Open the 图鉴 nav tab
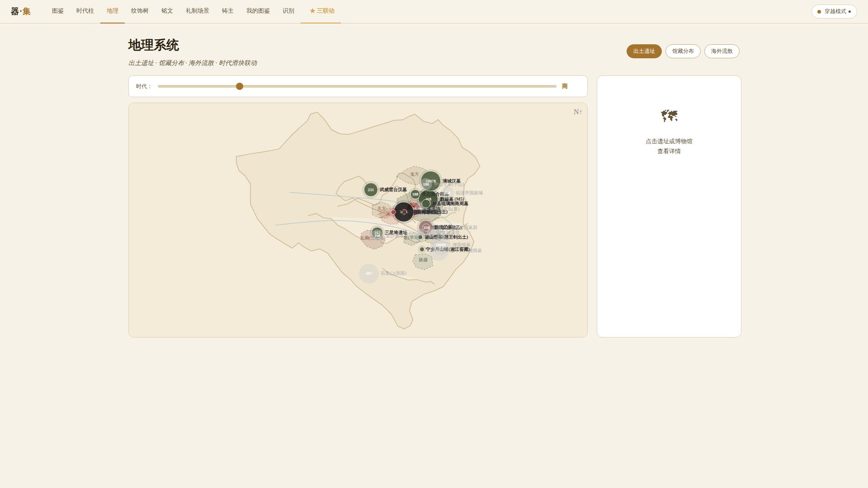The width and height of the screenshot is (868, 488). [58, 11]
